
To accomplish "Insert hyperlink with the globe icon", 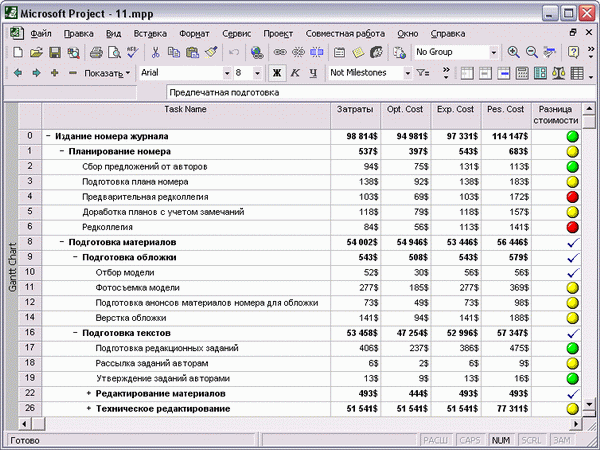I will click(257, 52).
